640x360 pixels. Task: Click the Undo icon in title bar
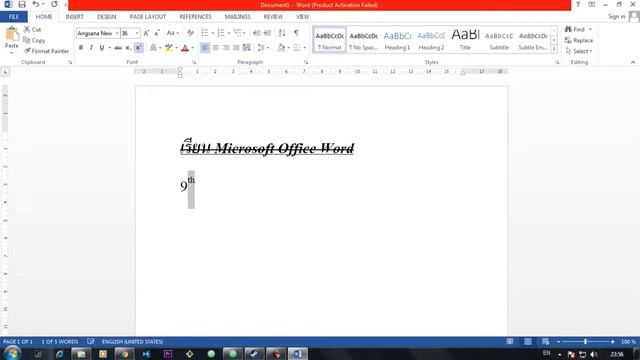36,4
